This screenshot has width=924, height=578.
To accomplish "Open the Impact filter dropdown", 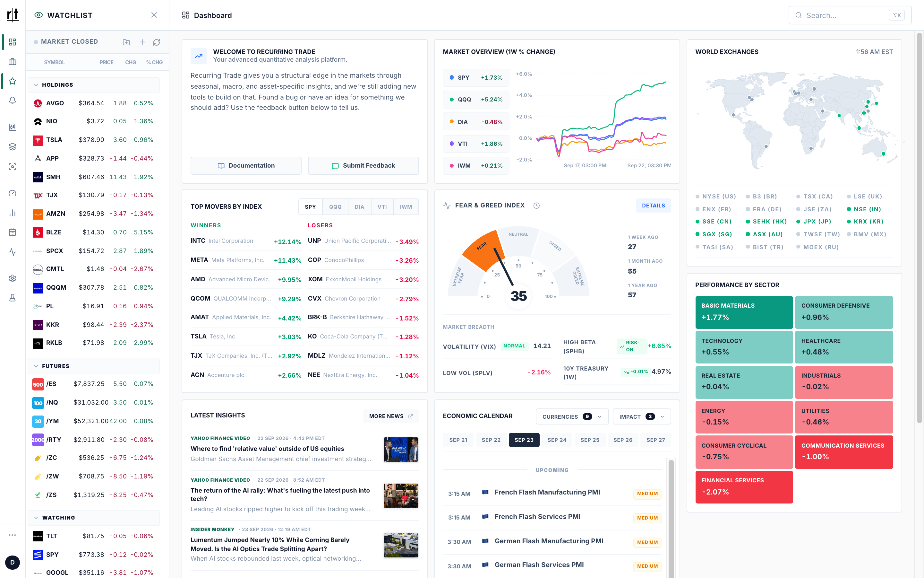I will [x=641, y=417].
